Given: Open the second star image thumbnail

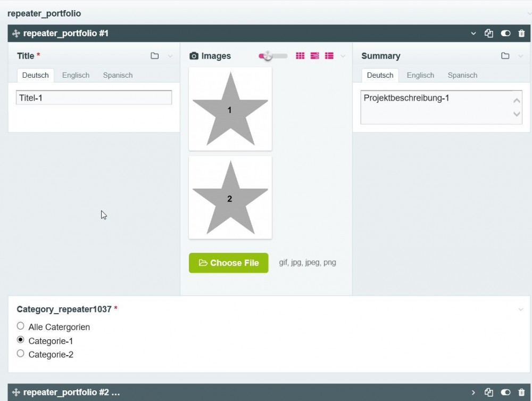Looking at the screenshot, I should 230,198.
